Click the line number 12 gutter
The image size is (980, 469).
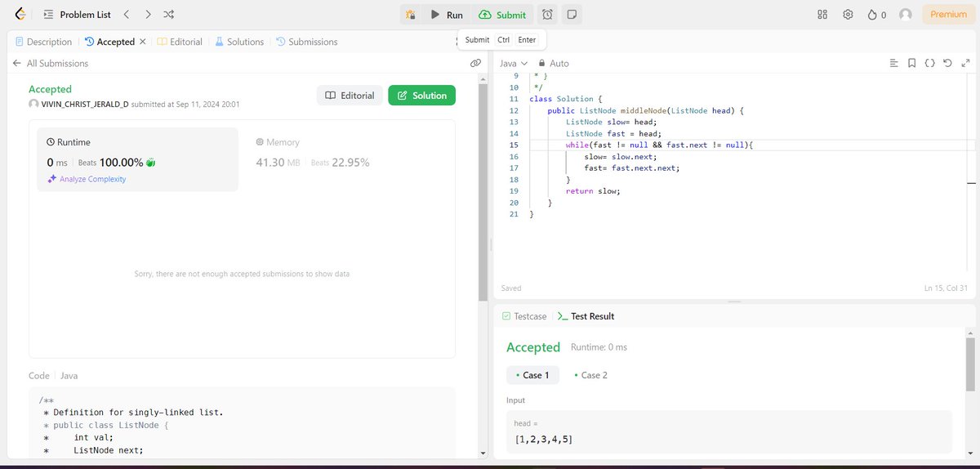point(513,109)
